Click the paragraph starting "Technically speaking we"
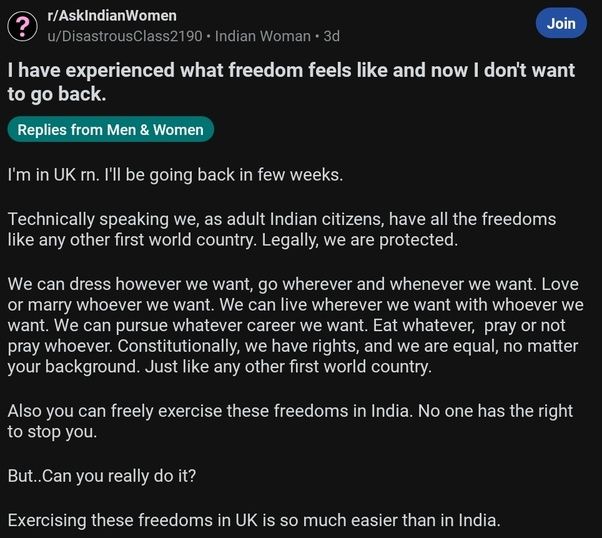602x538 pixels. [x=280, y=230]
